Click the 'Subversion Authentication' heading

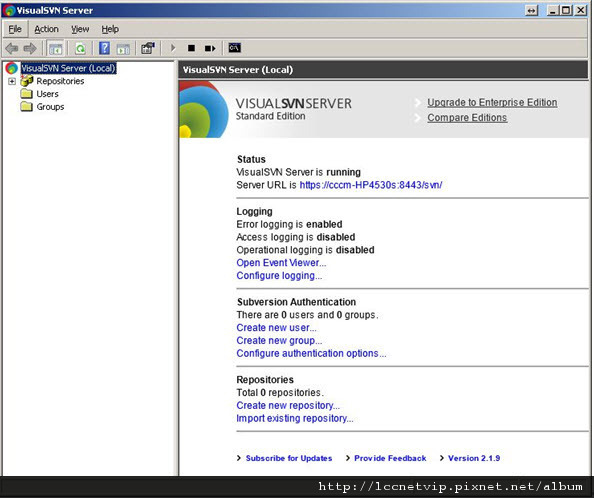tap(296, 302)
